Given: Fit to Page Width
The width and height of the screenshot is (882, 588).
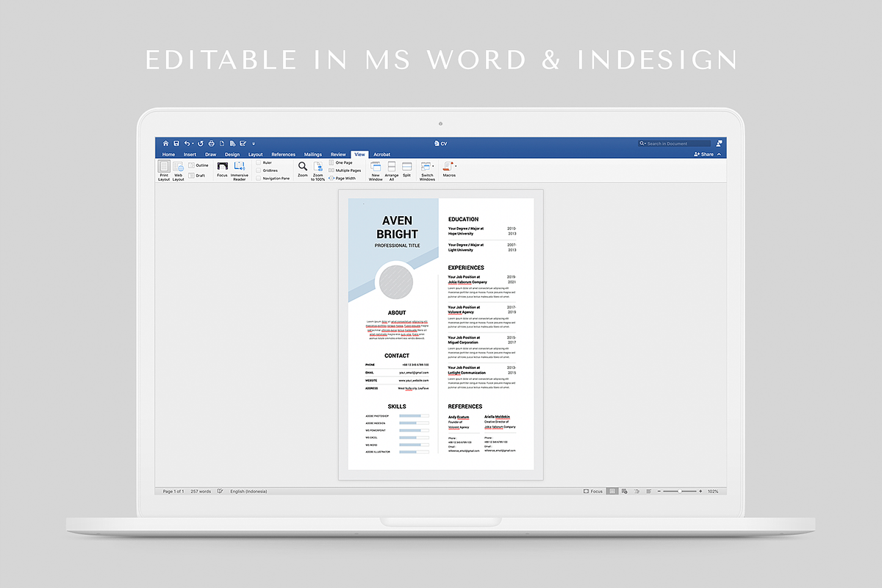Looking at the screenshot, I should coord(342,179).
